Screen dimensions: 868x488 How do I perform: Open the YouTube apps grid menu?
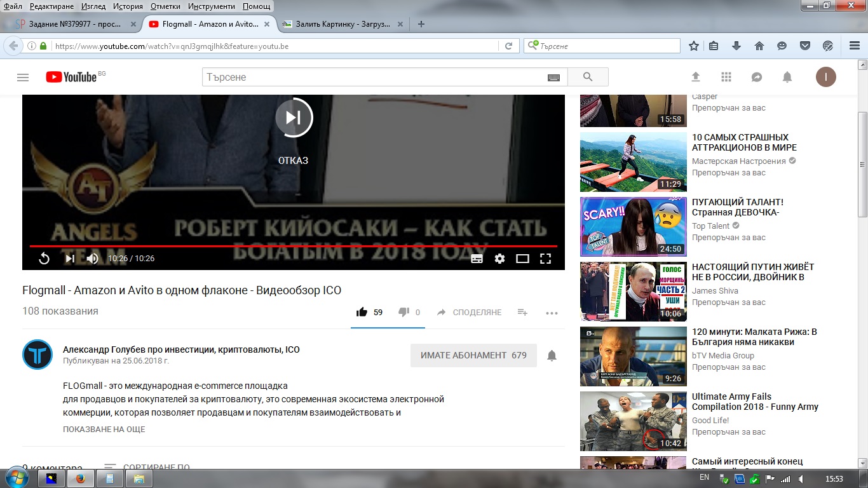[726, 77]
